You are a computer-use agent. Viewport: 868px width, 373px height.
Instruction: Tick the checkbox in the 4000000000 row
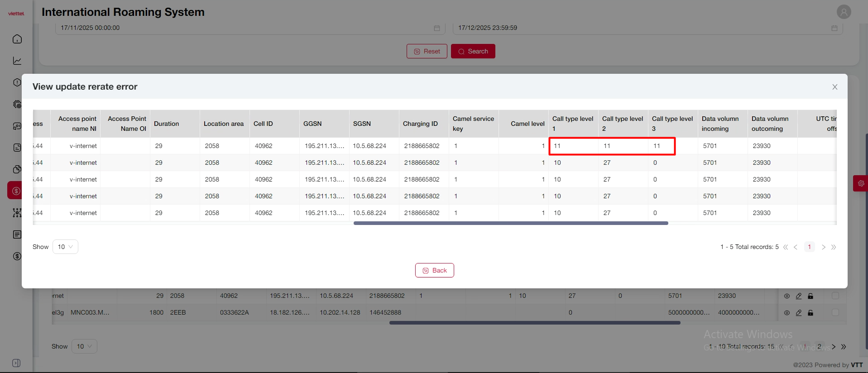(x=835, y=312)
